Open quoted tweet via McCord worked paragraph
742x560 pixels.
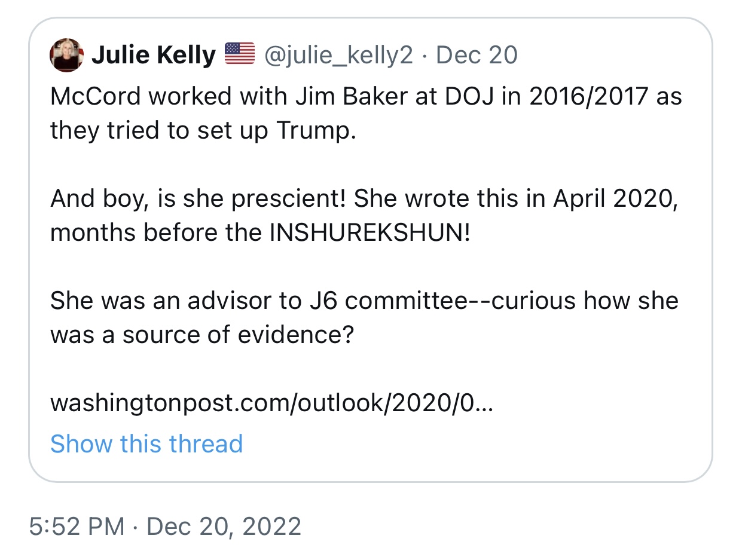[366, 113]
